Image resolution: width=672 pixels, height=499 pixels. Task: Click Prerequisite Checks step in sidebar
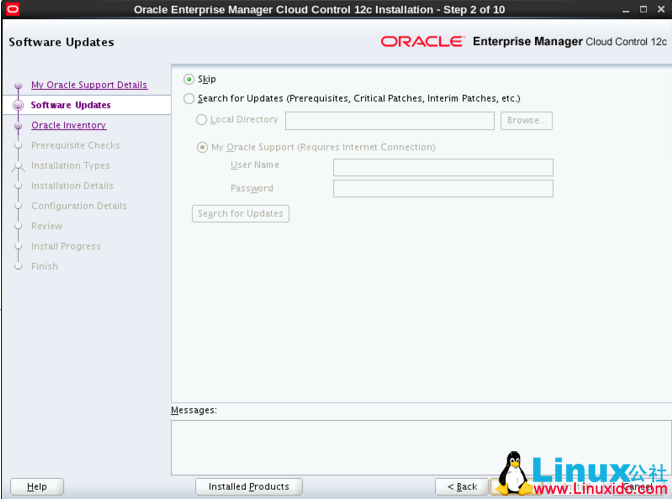(75, 145)
